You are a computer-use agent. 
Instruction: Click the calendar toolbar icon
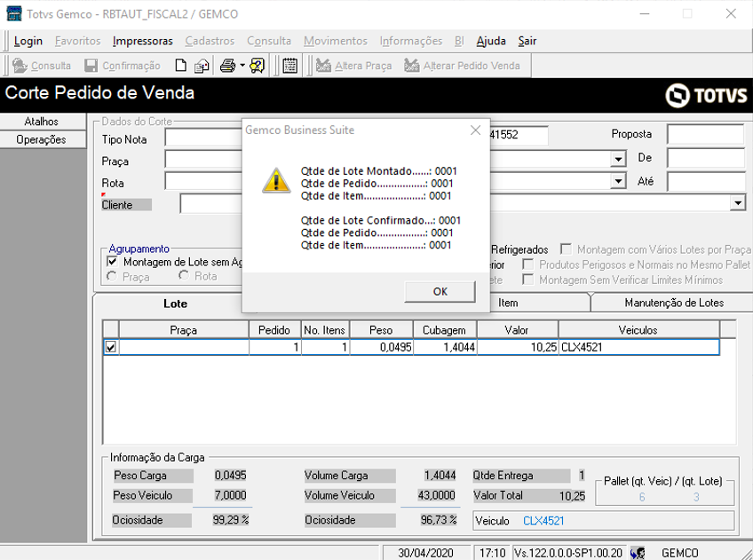pyautogui.click(x=289, y=66)
